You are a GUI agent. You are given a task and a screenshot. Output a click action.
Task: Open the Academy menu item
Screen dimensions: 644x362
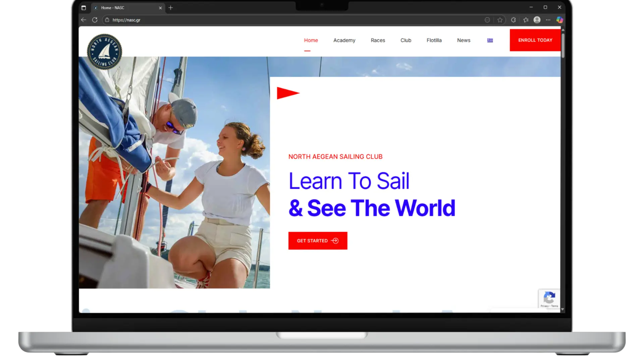[x=344, y=40]
